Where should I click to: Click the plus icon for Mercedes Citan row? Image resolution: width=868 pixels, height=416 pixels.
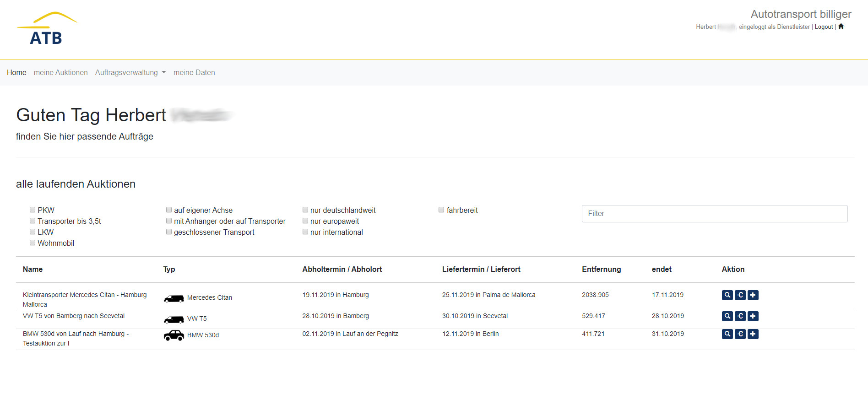(753, 295)
